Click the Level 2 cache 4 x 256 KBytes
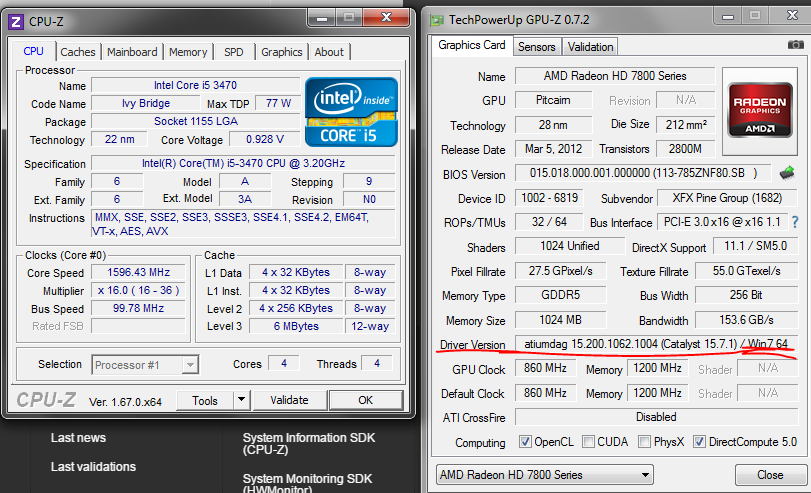This screenshot has width=811, height=493. (296, 308)
